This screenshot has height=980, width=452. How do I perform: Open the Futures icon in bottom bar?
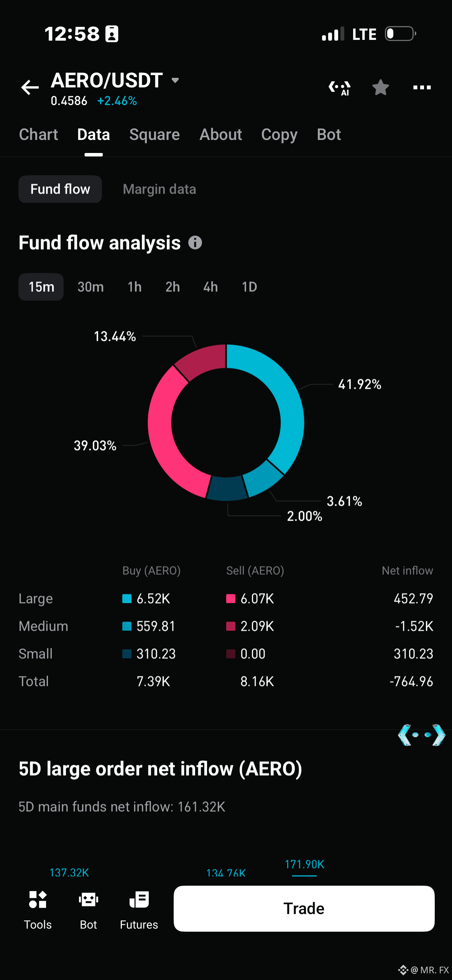tap(139, 899)
